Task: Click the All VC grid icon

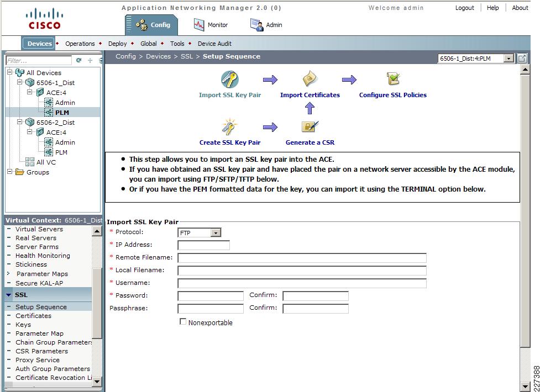Action: (30, 162)
